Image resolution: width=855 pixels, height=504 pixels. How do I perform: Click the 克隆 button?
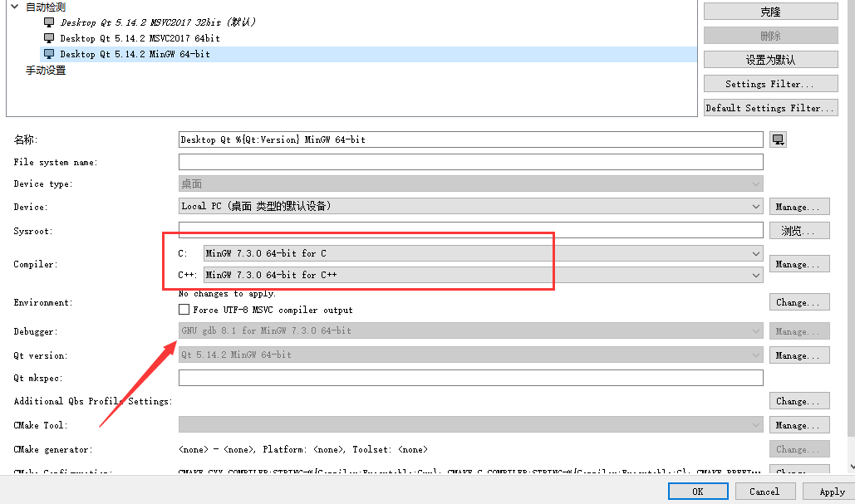tap(770, 12)
